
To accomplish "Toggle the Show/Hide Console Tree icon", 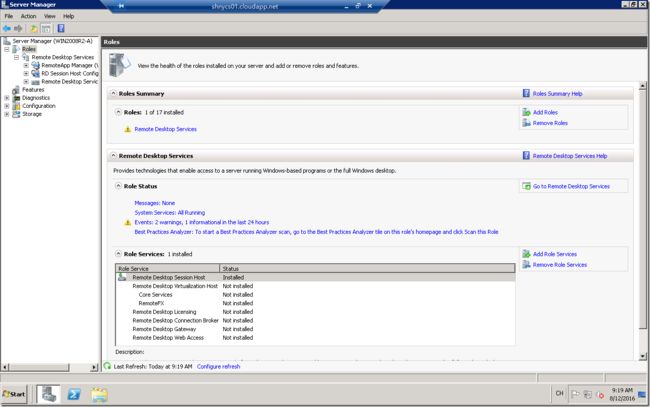I will pos(46,28).
